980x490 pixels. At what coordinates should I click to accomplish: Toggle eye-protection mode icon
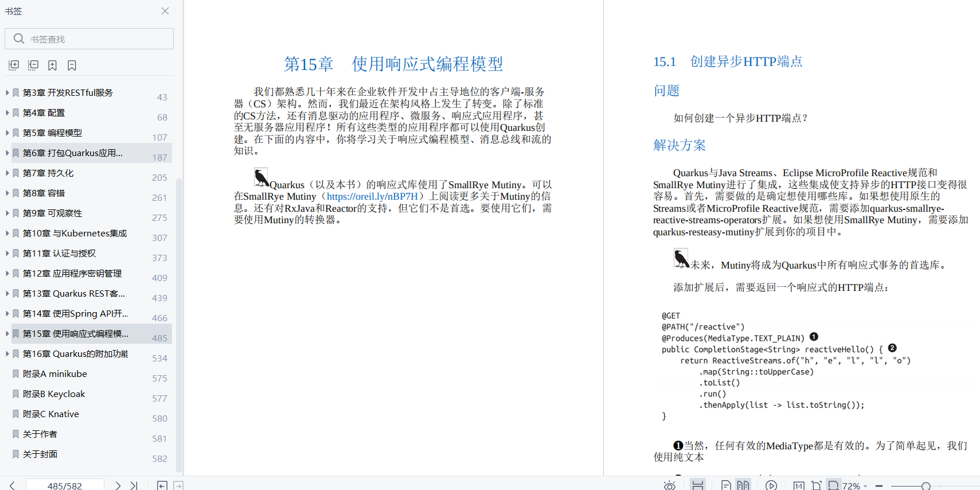tap(669, 485)
